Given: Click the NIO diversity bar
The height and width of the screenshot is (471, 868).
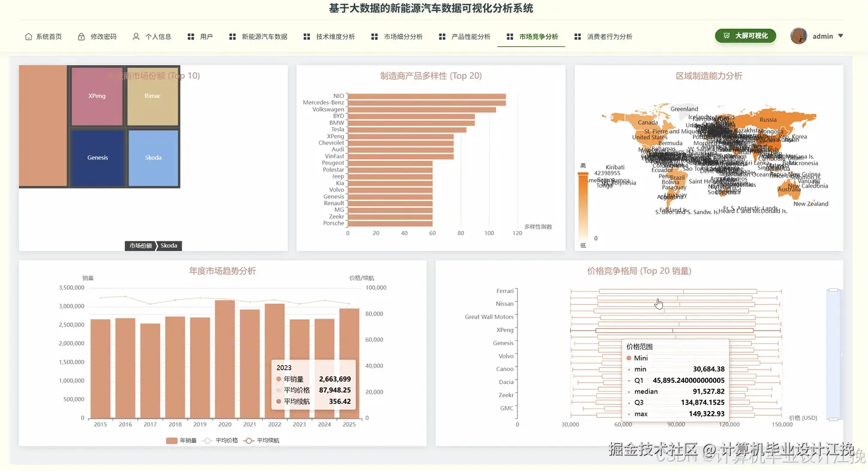Looking at the screenshot, I should (x=427, y=96).
